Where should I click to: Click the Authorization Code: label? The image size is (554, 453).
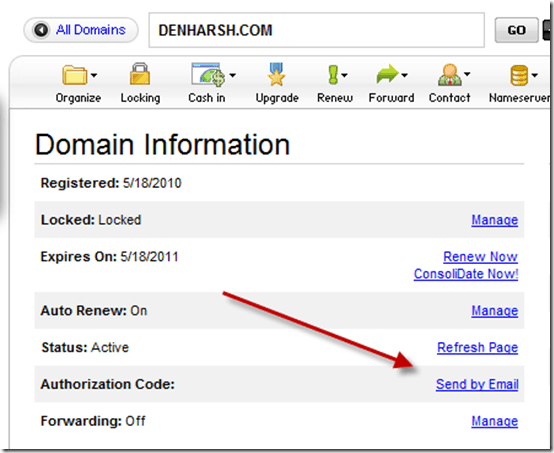pyautogui.click(x=108, y=384)
